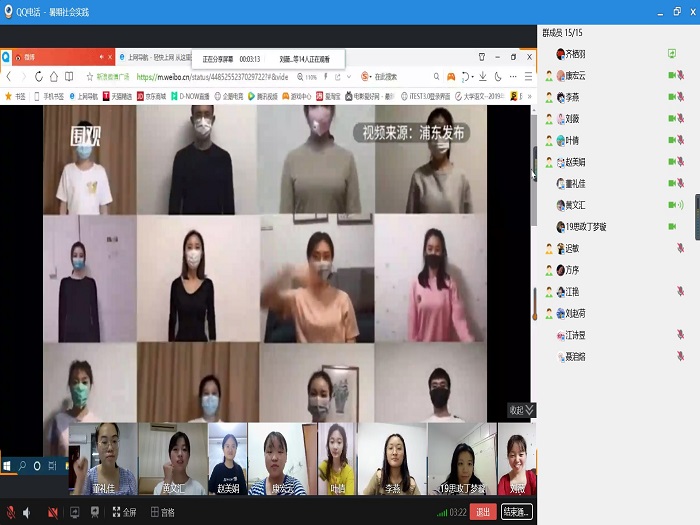The image size is (700, 525).
Task: Open the three-dots more tools icon
Action: pos(513,77)
